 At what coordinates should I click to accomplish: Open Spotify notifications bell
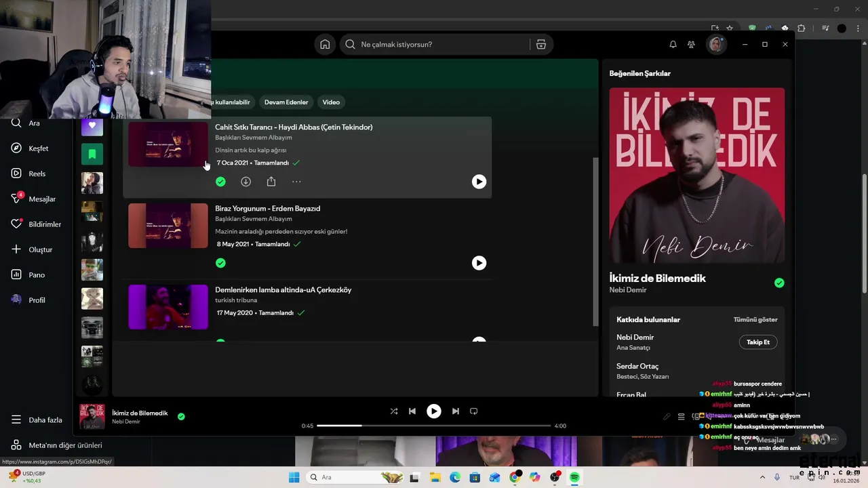click(673, 44)
